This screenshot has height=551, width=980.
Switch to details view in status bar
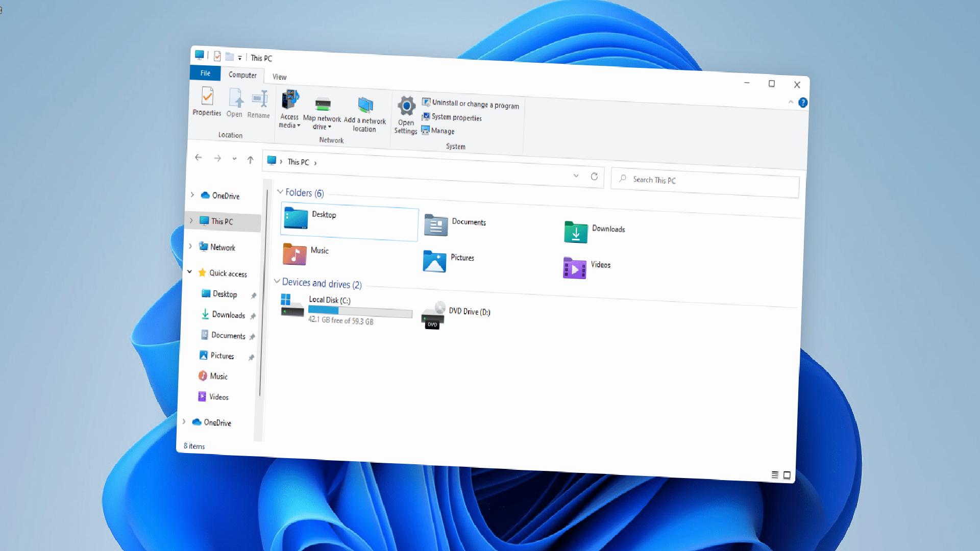[775, 474]
